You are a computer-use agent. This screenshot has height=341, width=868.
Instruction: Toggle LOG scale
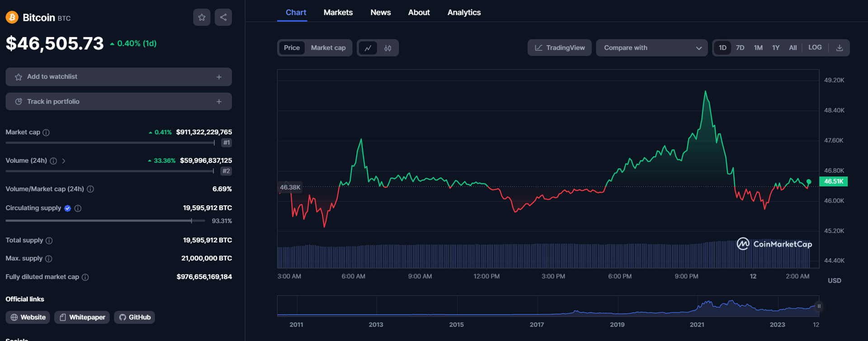tap(815, 47)
